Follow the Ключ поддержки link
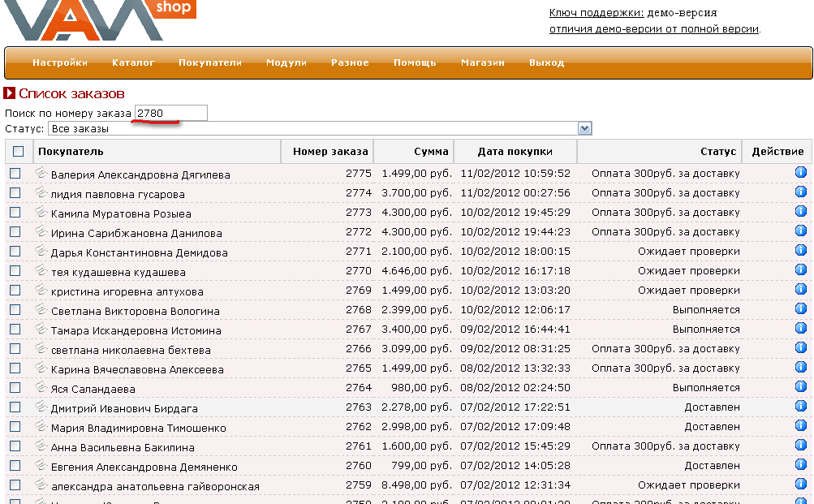 coord(597,13)
